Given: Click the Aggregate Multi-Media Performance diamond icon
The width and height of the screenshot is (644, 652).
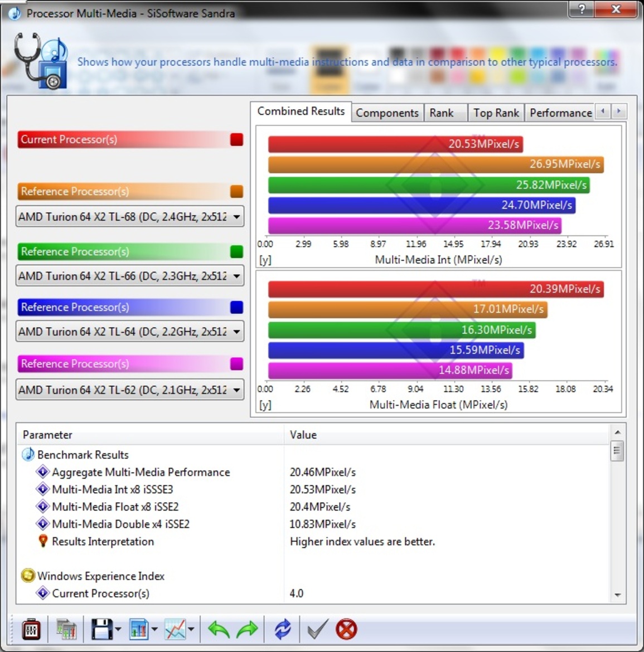Looking at the screenshot, I should 42,472.
